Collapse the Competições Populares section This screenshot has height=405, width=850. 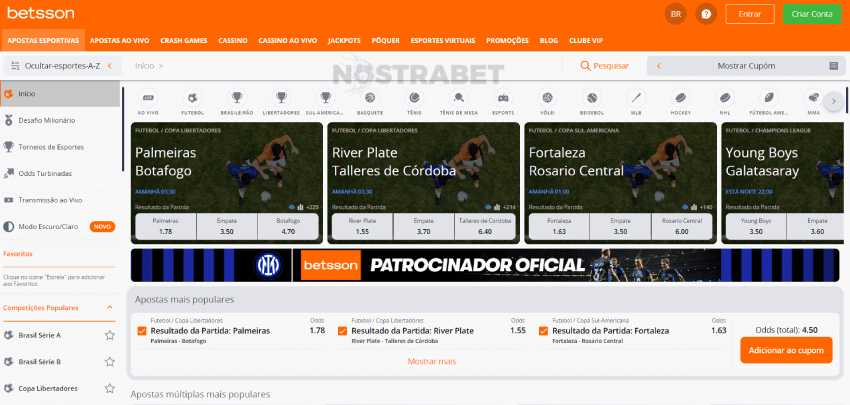pos(110,307)
